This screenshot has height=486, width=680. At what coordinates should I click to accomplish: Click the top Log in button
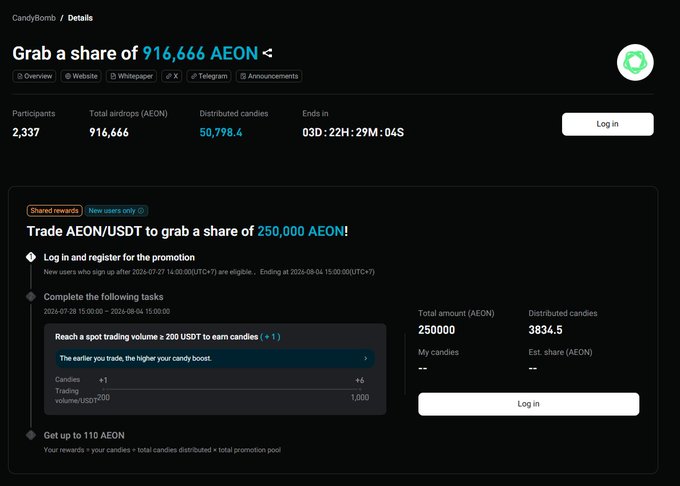608,124
